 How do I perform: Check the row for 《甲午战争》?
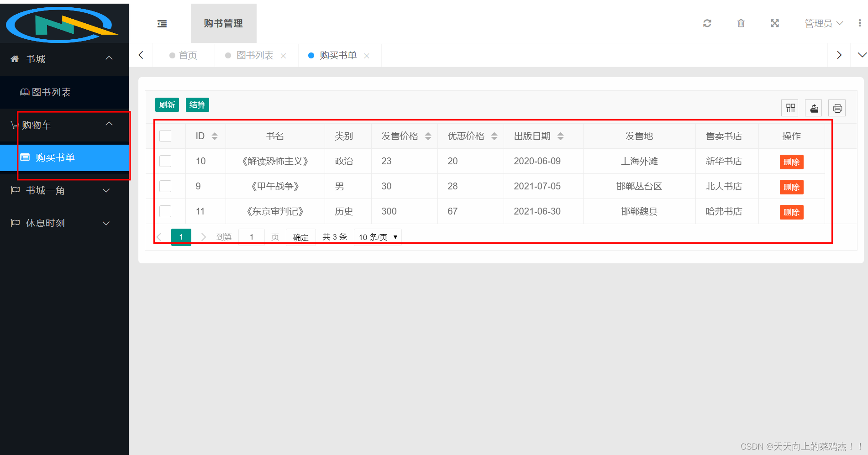165,186
